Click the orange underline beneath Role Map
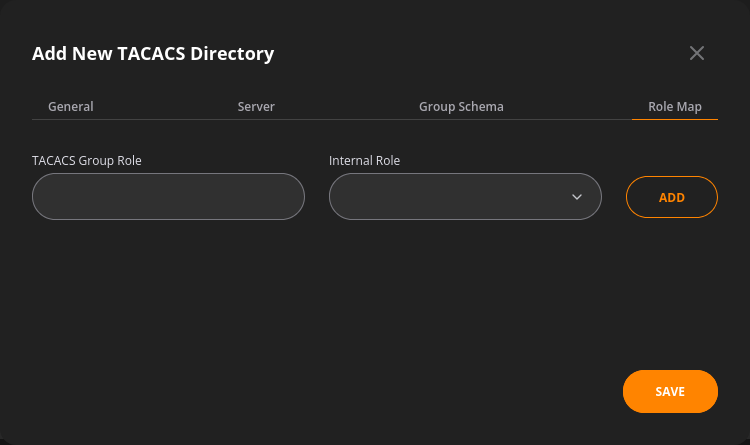The height and width of the screenshot is (445, 750). coord(674,119)
